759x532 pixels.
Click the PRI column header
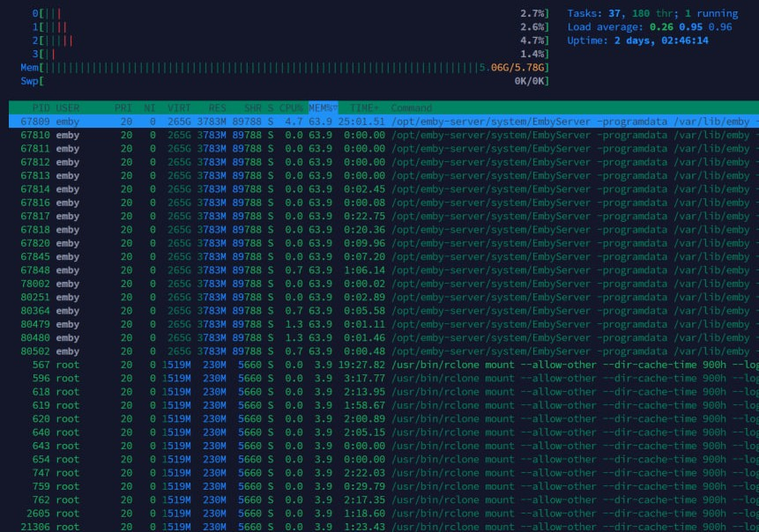[x=123, y=107]
